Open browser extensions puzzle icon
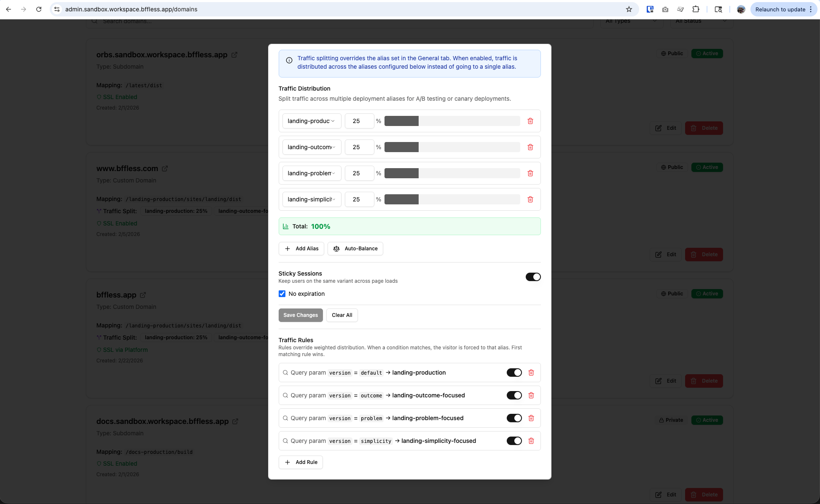Image resolution: width=820 pixels, height=504 pixels. [696, 9]
